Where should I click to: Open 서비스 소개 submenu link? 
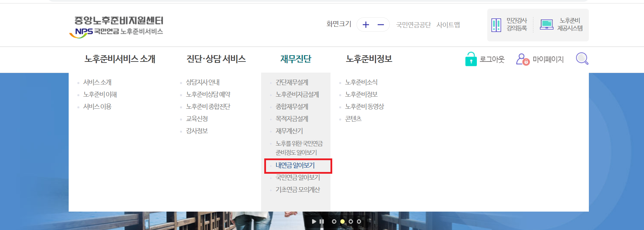click(97, 82)
